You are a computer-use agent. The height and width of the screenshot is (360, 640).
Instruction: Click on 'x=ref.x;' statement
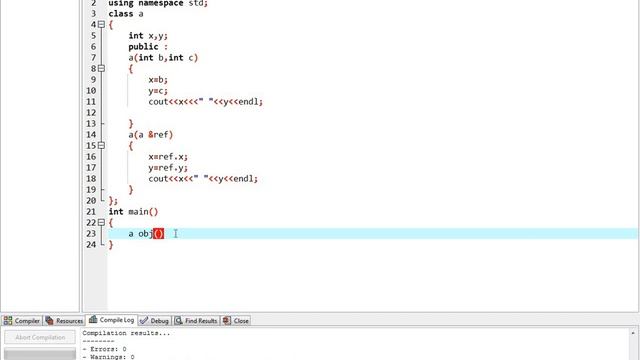[168, 156]
